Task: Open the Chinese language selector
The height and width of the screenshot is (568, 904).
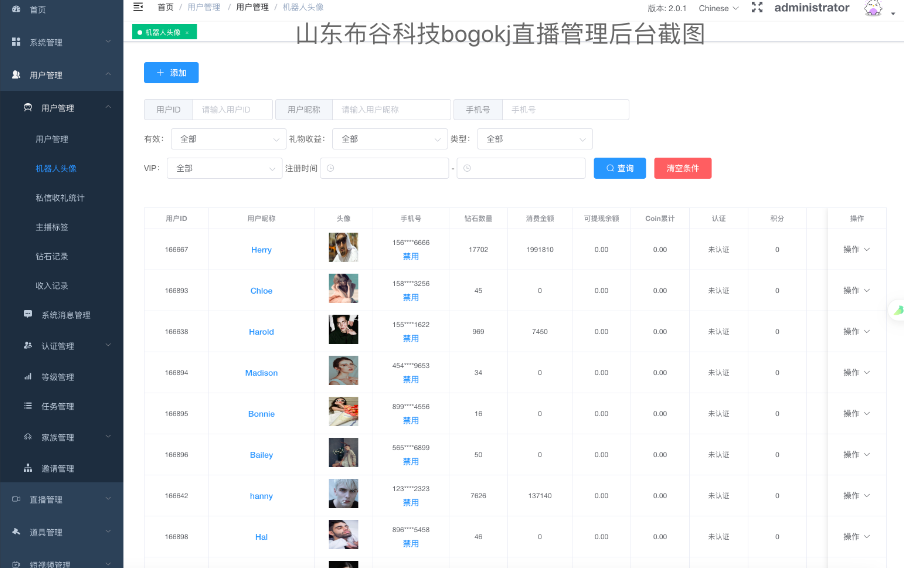Action: (718, 8)
